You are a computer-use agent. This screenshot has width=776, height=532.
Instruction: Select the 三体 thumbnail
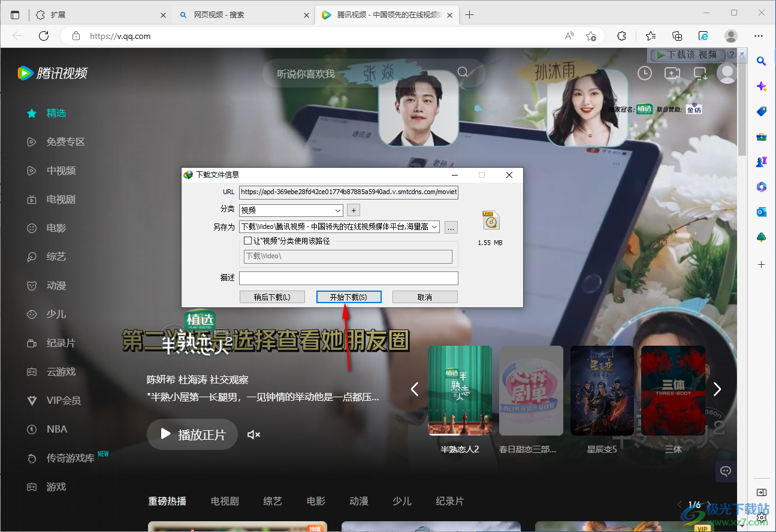point(673,391)
